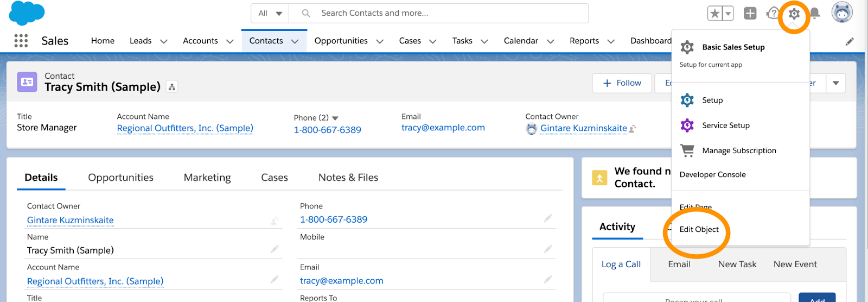Click the Search Contacts input field

(x=439, y=13)
